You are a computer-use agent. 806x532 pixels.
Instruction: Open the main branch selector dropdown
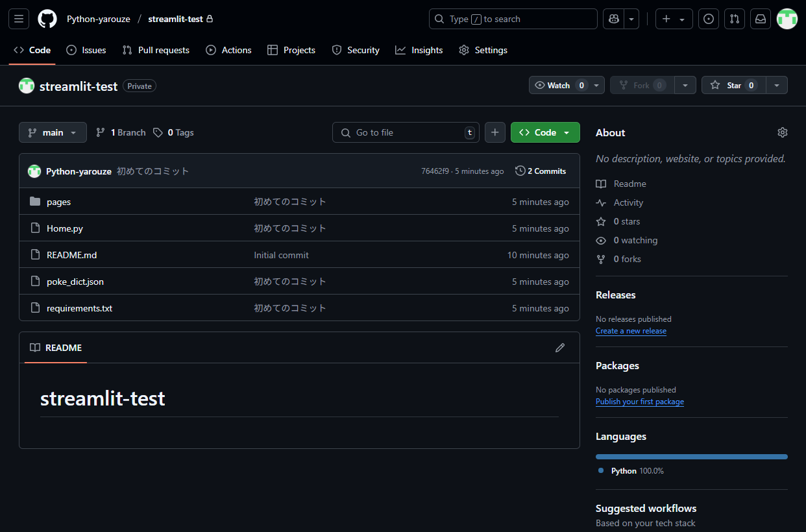click(x=53, y=132)
